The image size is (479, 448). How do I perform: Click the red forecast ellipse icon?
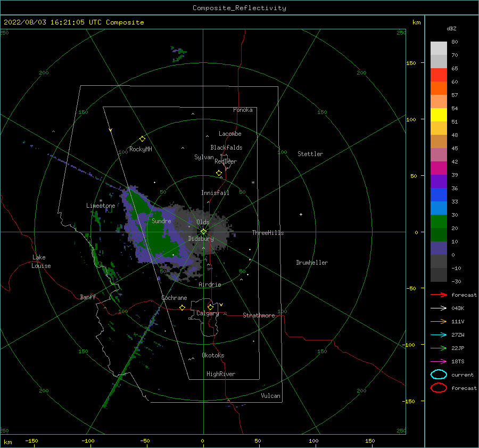coord(439,388)
